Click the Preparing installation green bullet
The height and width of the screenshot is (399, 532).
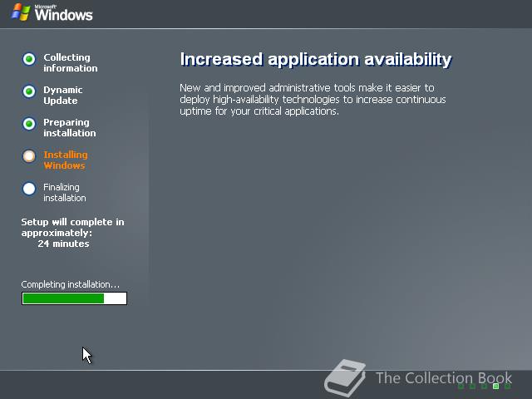click(29, 124)
